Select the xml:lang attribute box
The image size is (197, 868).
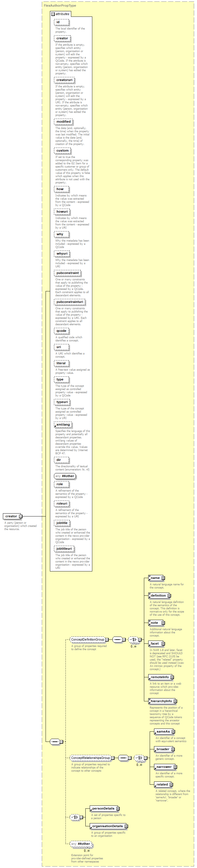coord(63,424)
